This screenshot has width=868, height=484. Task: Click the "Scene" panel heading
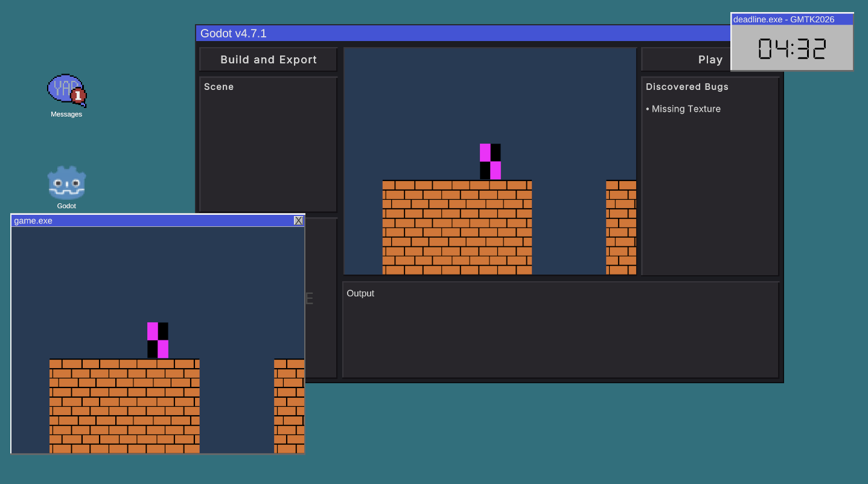click(219, 87)
